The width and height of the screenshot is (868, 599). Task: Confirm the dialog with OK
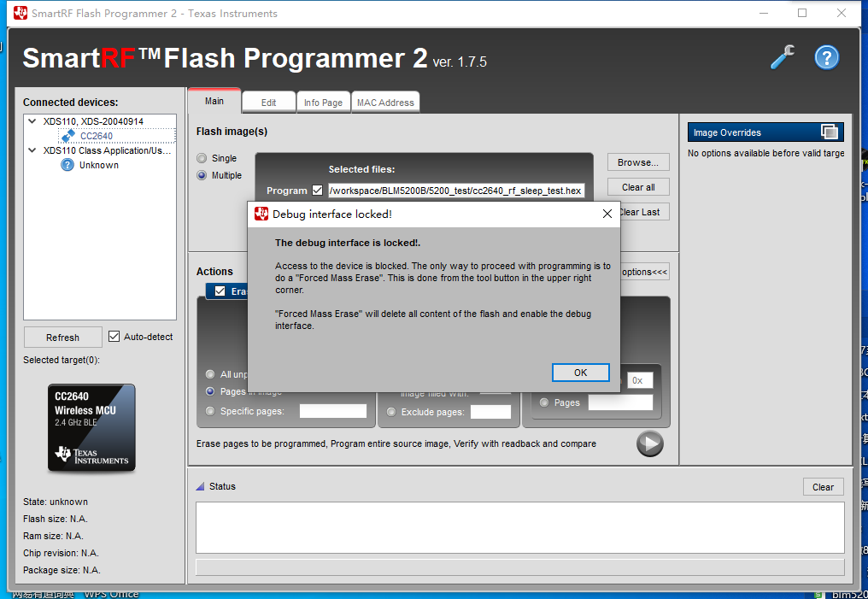tap(580, 373)
